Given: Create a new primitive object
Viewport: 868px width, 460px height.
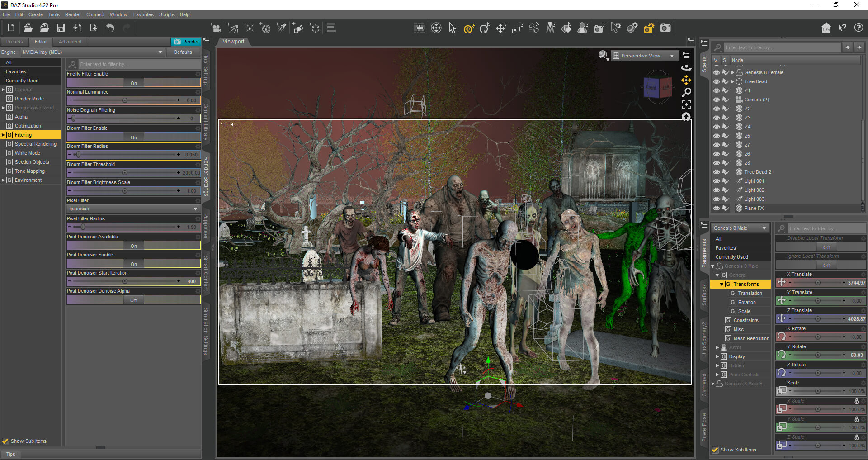Looking at the screenshot, I should pos(298,28).
